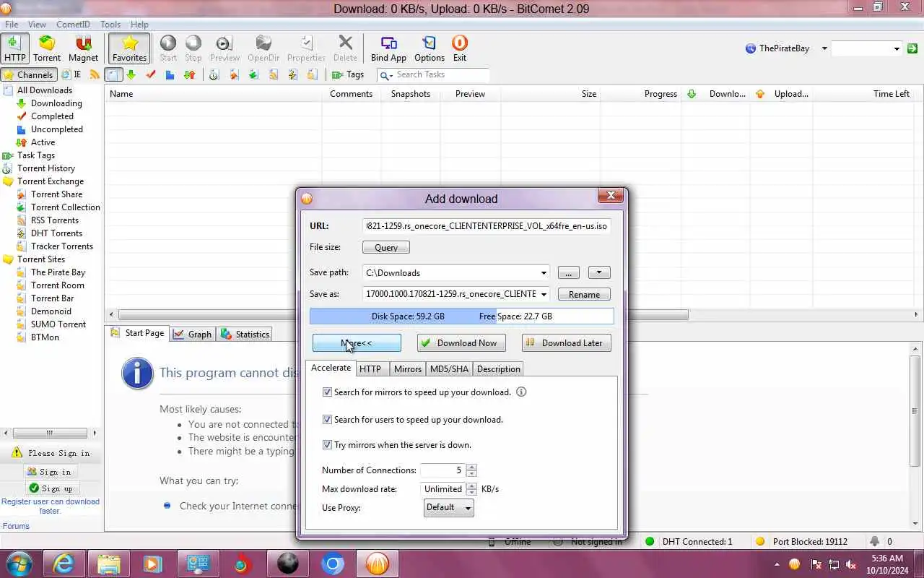Uncheck Try mirrors when server is down
924x578 pixels.
coord(327,444)
